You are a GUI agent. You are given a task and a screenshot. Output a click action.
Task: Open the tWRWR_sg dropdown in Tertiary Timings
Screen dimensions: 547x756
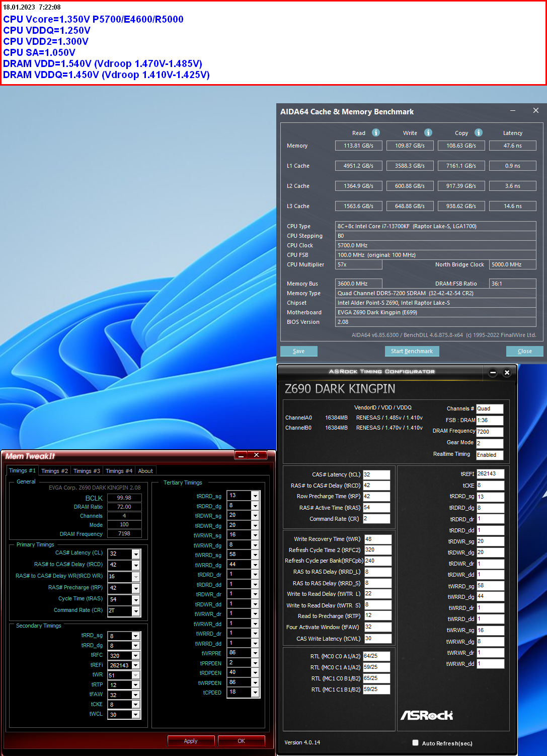pyautogui.click(x=255, y=535)
